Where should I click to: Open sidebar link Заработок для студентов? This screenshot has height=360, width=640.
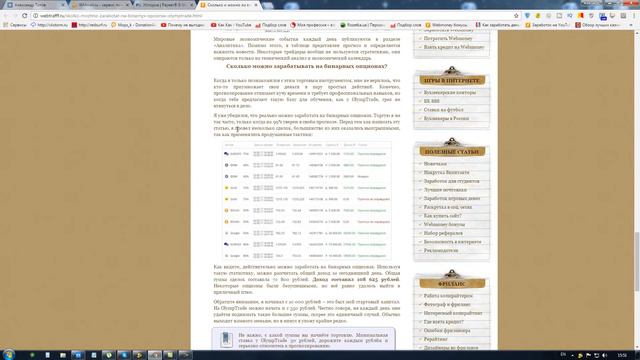(451, 181)
